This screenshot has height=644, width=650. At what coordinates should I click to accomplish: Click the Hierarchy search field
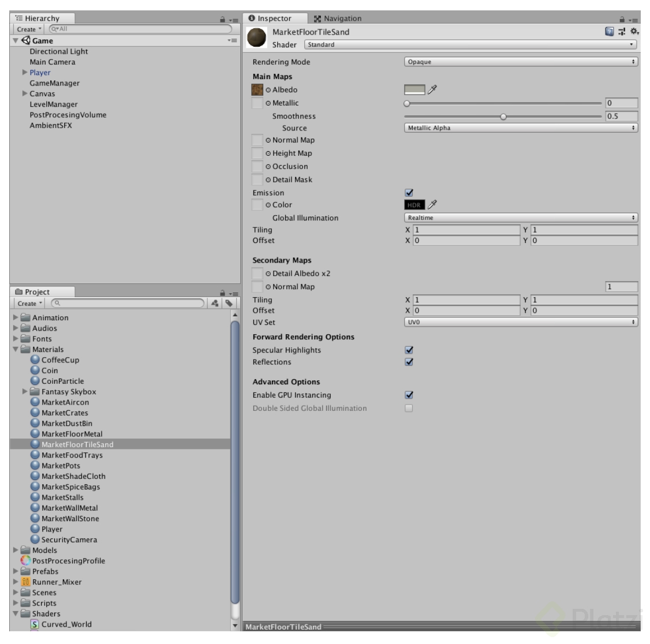pyautogui.click(x=140, y=29)
